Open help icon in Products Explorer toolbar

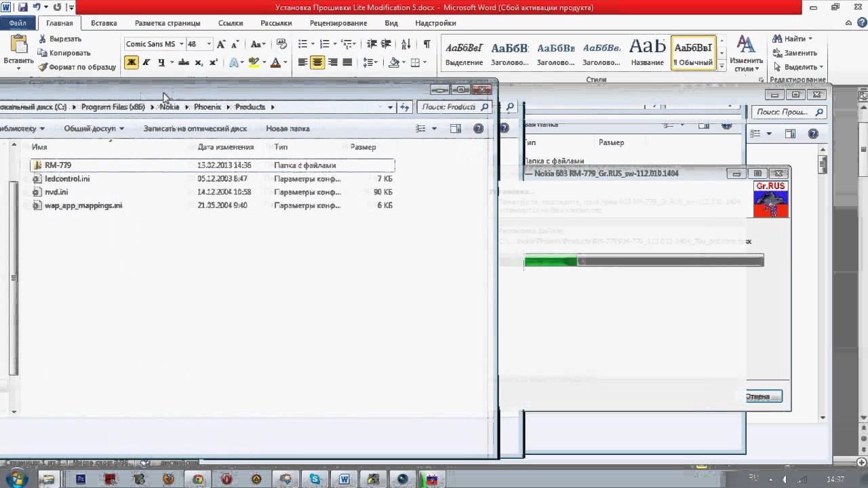[x=478, y=128]
